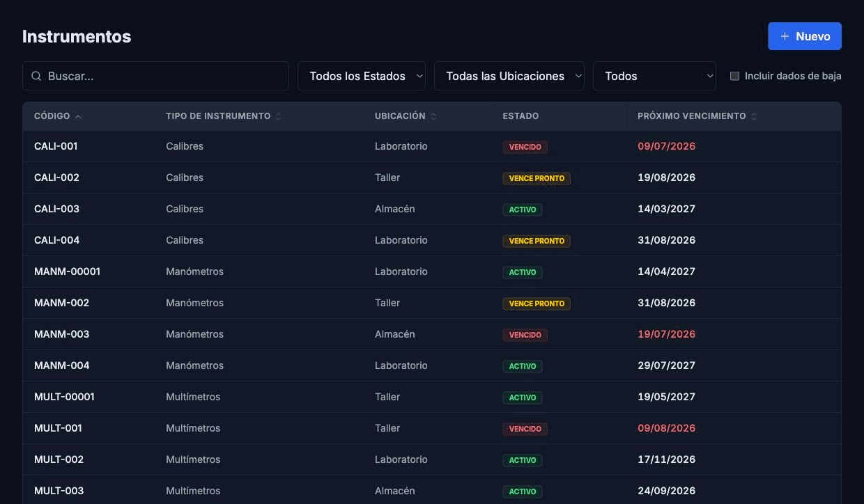Open the Todos los Estados dropdown
Viewport: 864px width, 504px height.
(x=362, y=76)
